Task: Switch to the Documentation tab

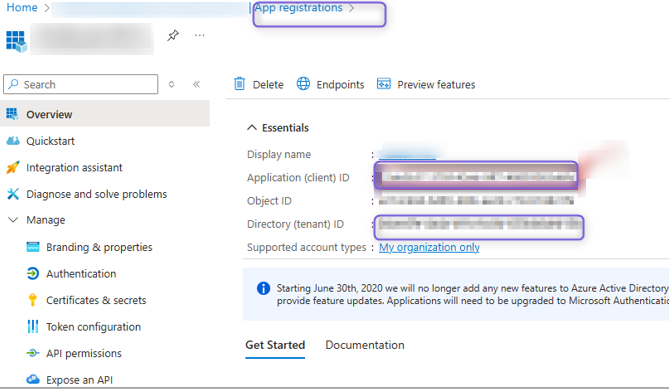Action: coord(365,345)
